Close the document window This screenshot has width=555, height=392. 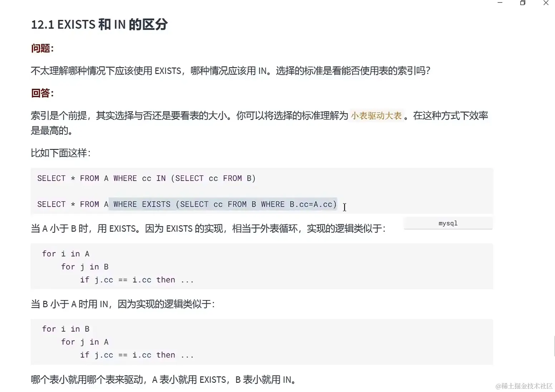(x=546, y=3)
